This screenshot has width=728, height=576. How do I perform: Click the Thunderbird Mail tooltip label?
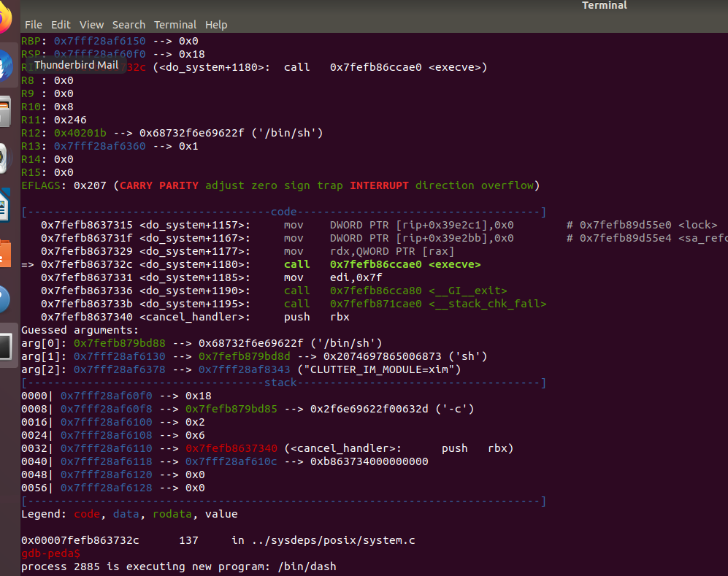pos(76,65)
